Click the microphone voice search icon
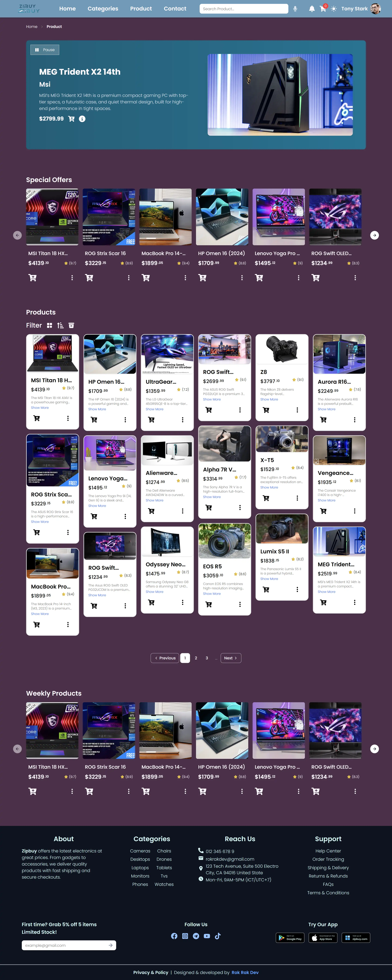 [295, 9]
